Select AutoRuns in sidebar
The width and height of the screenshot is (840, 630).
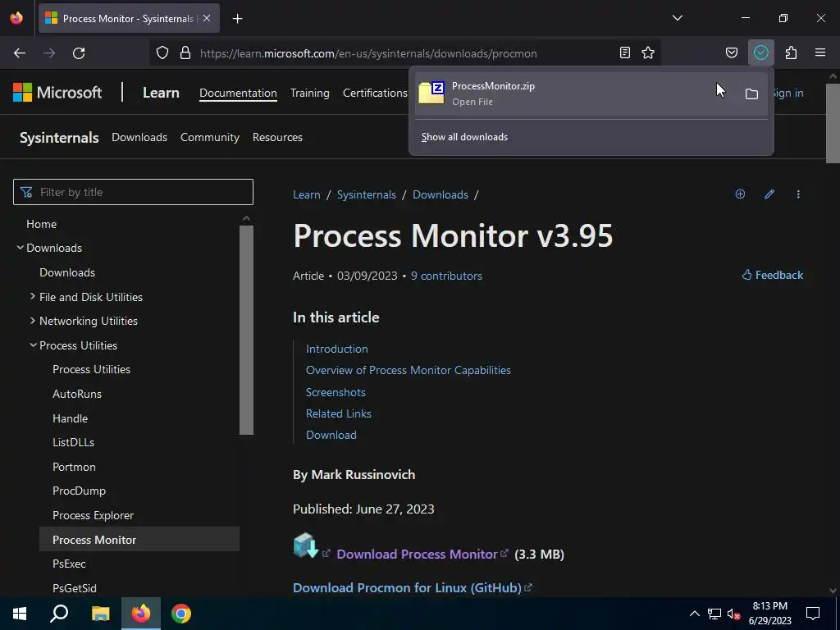[77, 394]
